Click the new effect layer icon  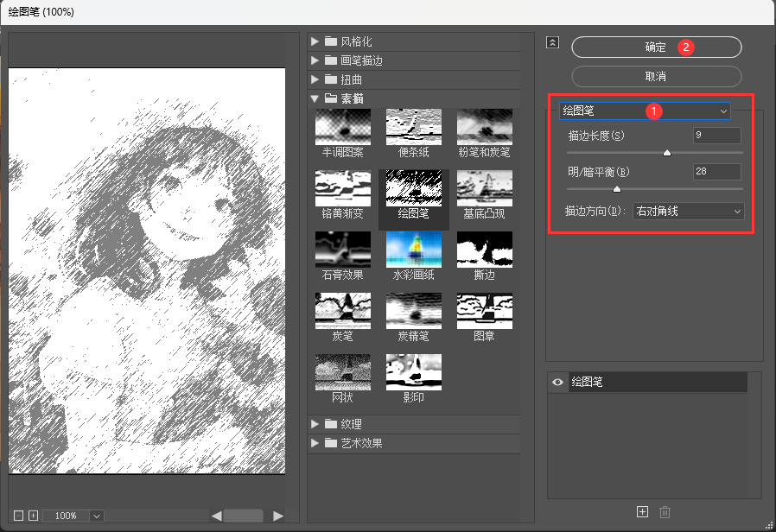coord(642,511)
